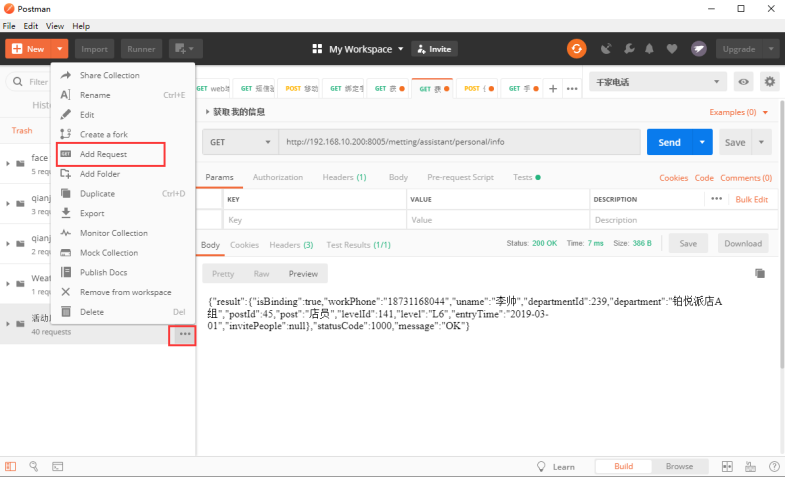Open the Bulk Edit link
This screenshot has height=478, width=786.
(x=751, y=199)
